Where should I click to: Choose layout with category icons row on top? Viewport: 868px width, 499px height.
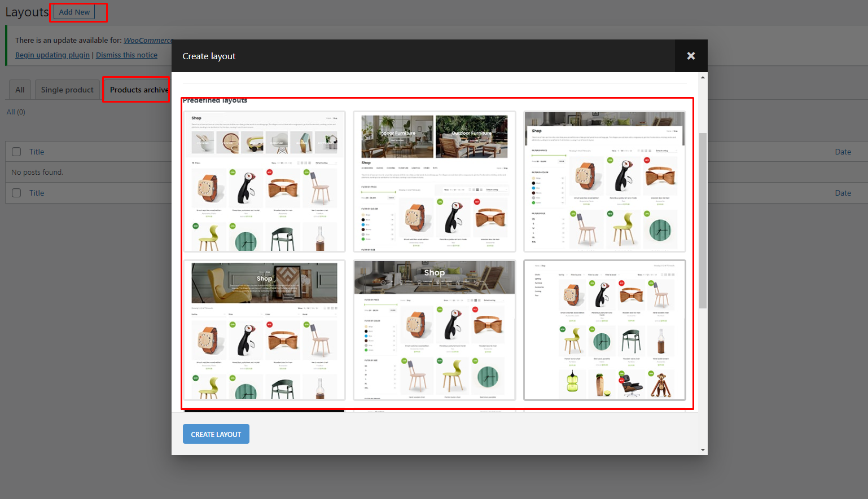pos(264,182)
